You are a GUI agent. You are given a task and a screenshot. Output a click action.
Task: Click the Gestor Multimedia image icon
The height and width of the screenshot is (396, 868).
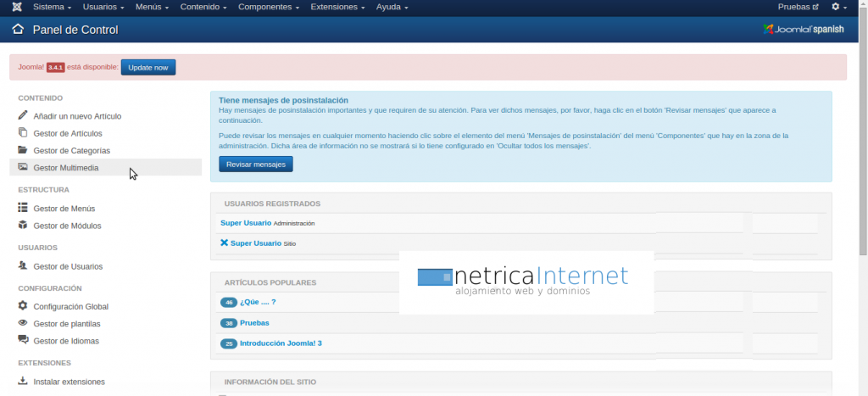[23, 167]
